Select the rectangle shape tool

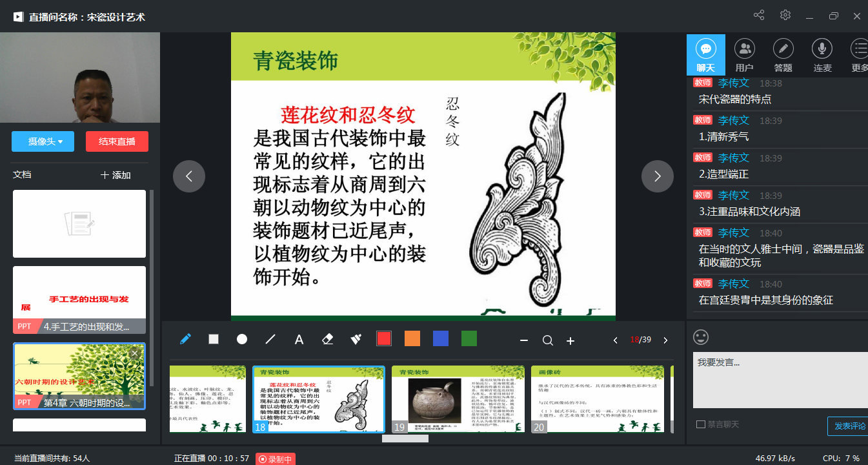[214, 339]
